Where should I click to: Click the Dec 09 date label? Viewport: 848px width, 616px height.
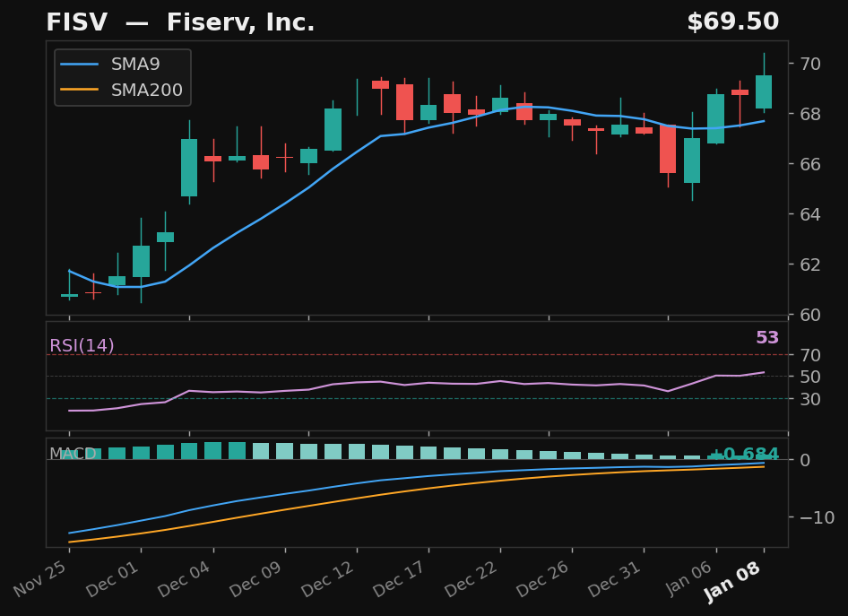coord(257,578)
